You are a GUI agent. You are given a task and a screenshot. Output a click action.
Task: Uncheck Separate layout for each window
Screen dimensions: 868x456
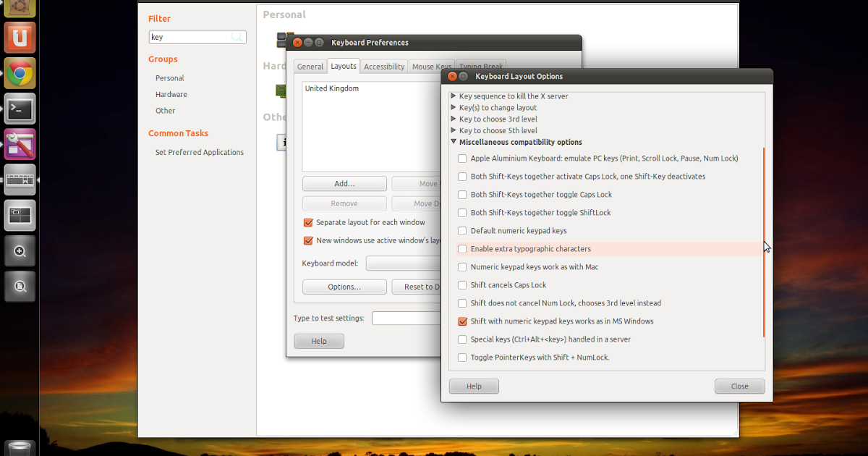tap(308, 222)
